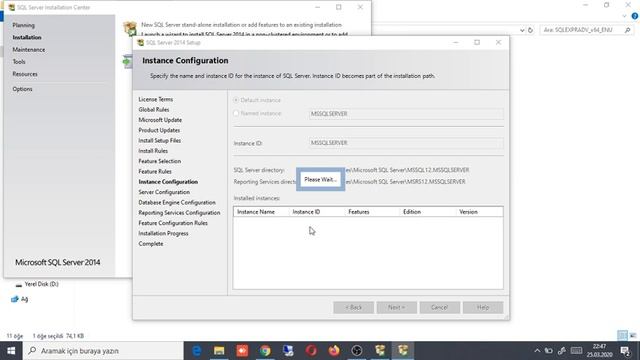Click the Please Wait popup

(320, 180)
